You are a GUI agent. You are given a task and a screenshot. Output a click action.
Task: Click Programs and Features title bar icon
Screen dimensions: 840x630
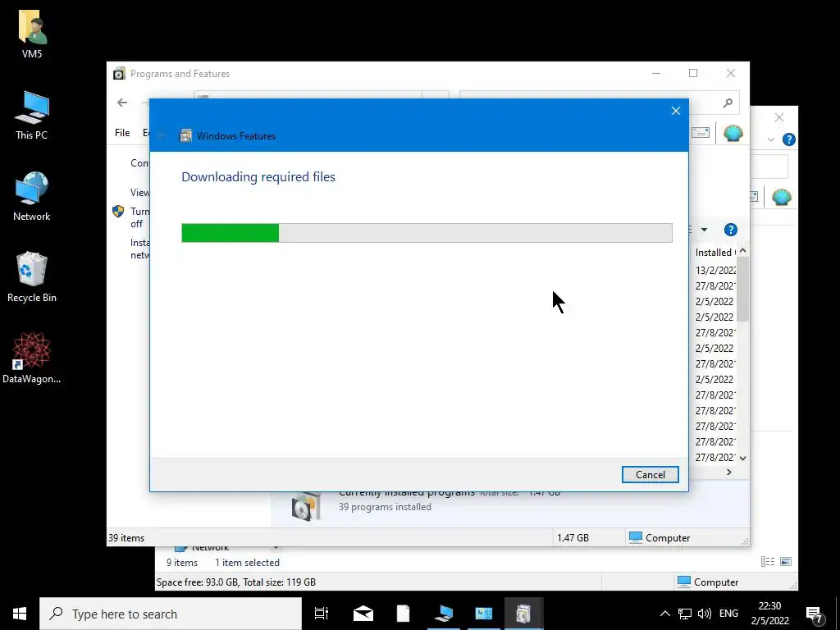[x=119, y=73]
